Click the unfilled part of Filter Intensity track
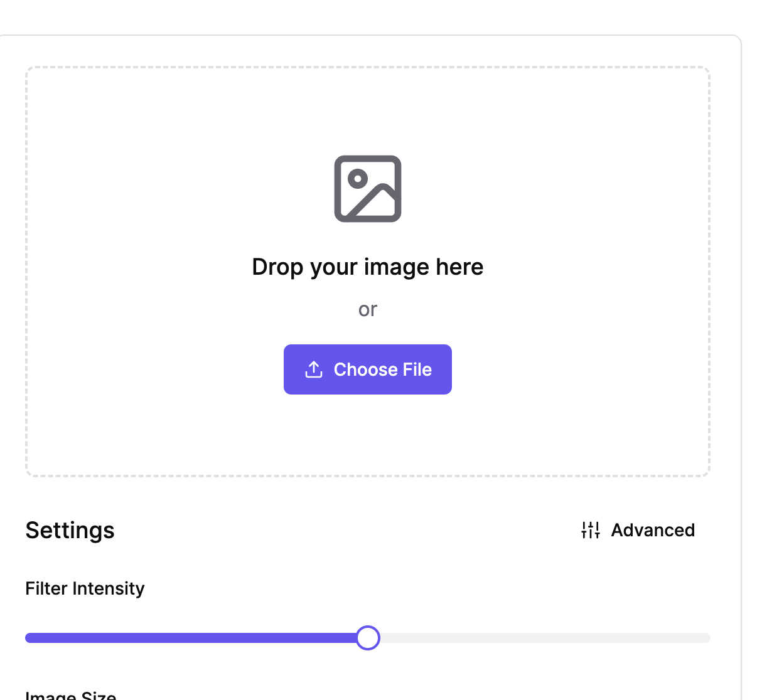 [545, 638]
